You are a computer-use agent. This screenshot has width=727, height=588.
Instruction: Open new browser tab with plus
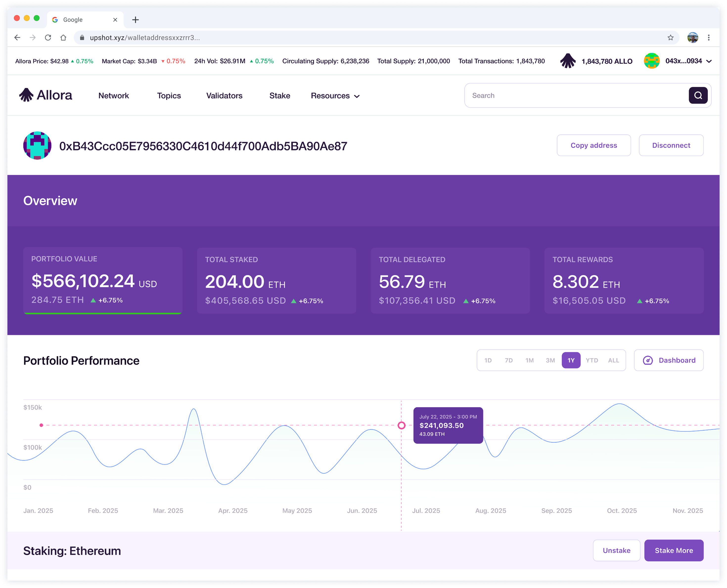click(135, 20)
